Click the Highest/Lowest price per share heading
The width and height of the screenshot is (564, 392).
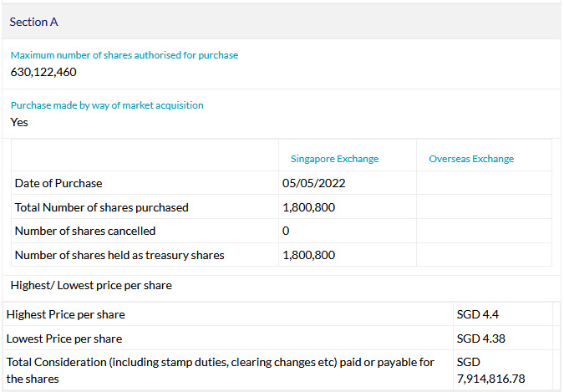pos(91,286)
